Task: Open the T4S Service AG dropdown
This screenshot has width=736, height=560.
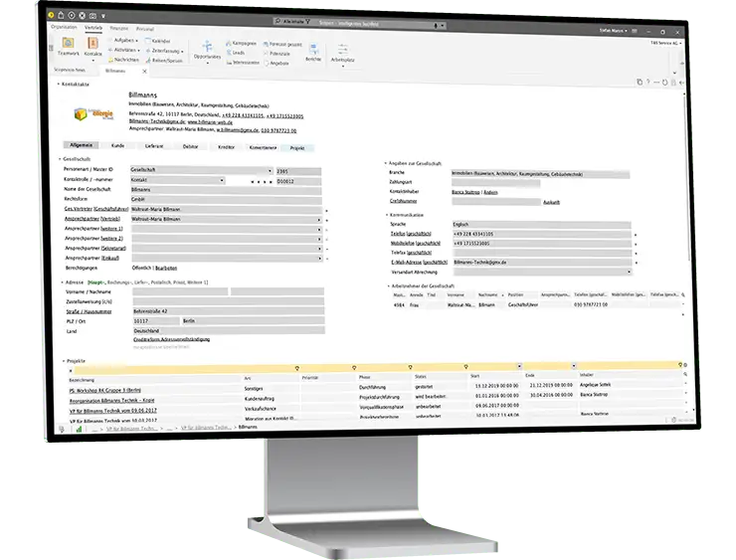Action: (x=666, y=43)
